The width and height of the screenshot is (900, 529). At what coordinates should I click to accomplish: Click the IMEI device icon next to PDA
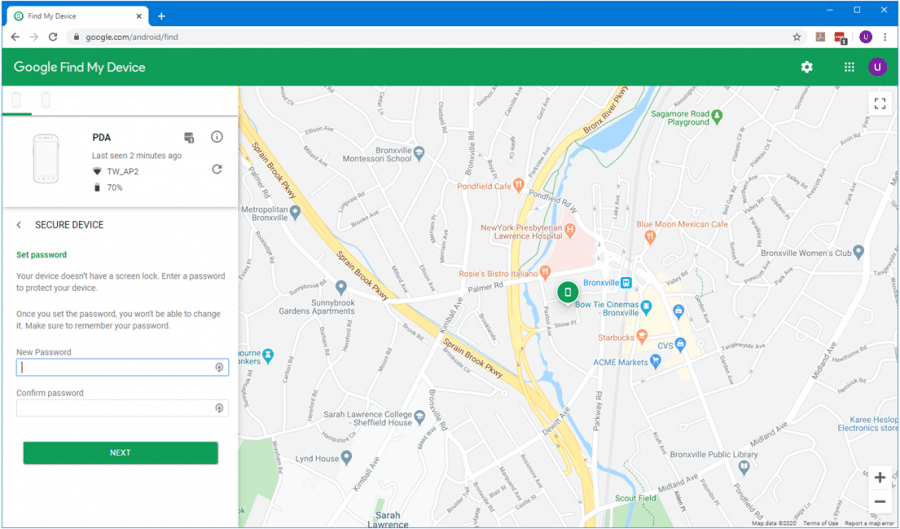pyautogui.click(x=189, y=137)
